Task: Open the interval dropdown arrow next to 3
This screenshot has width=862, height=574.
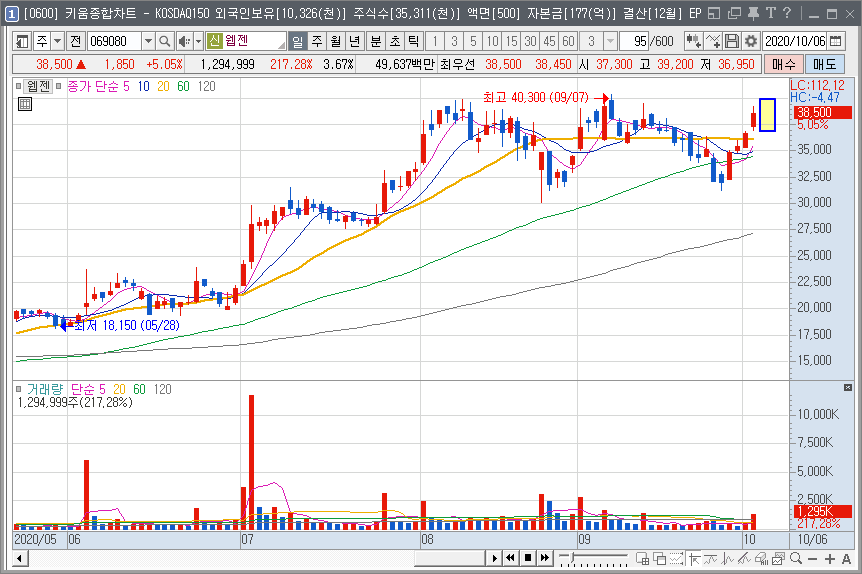Action: click(610, 41)
